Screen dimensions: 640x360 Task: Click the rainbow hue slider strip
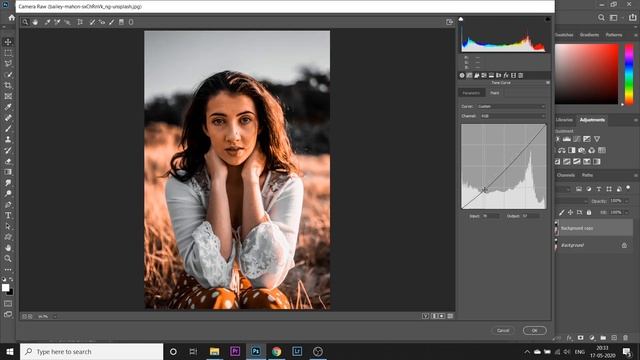pyautogui.click(x=629, y=74)
